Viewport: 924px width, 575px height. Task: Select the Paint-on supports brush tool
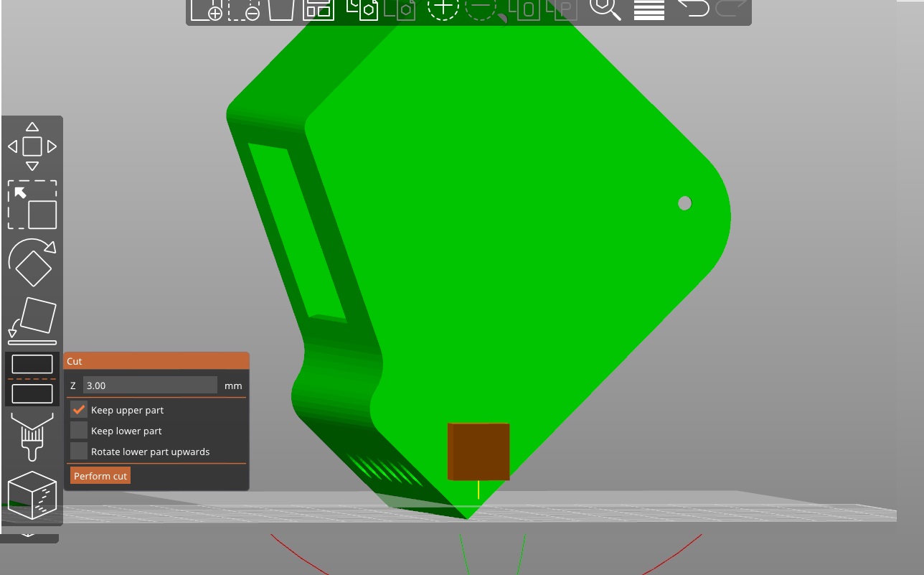click(x=32, y=436)
